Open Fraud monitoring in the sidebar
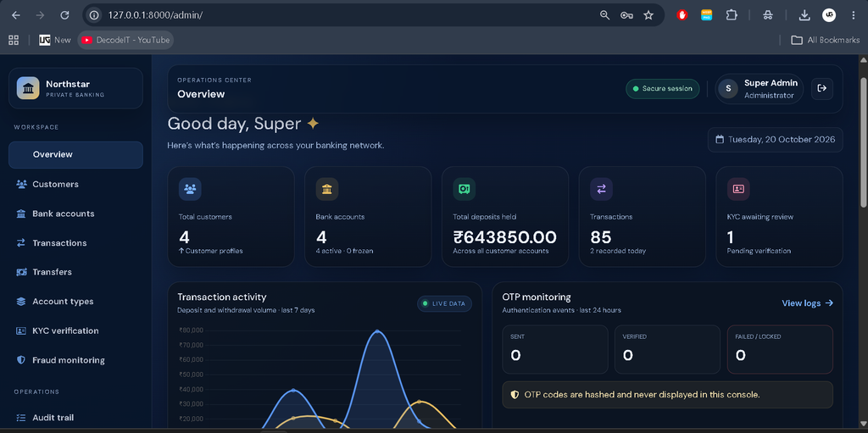868x433 pixels. (75, 360)
